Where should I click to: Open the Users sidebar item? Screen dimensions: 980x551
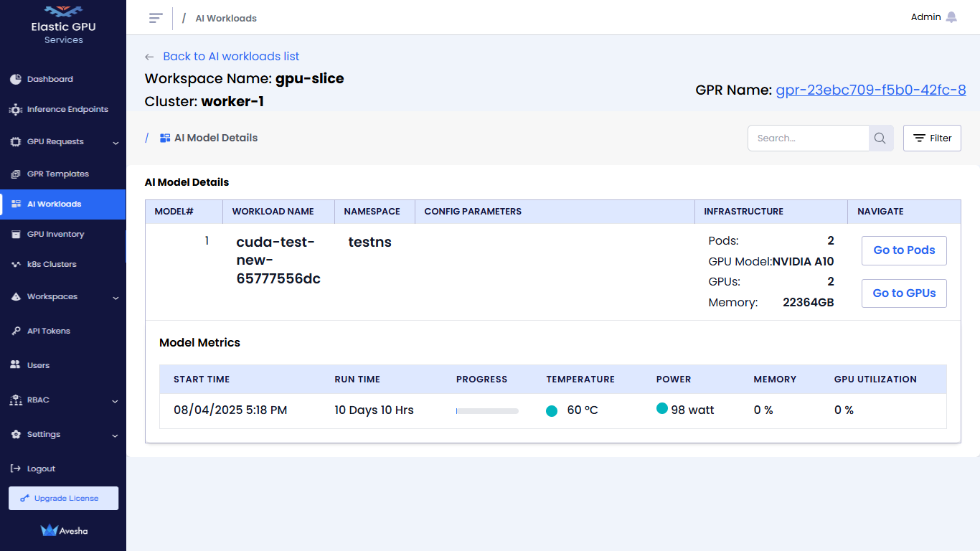coord(38,365)
